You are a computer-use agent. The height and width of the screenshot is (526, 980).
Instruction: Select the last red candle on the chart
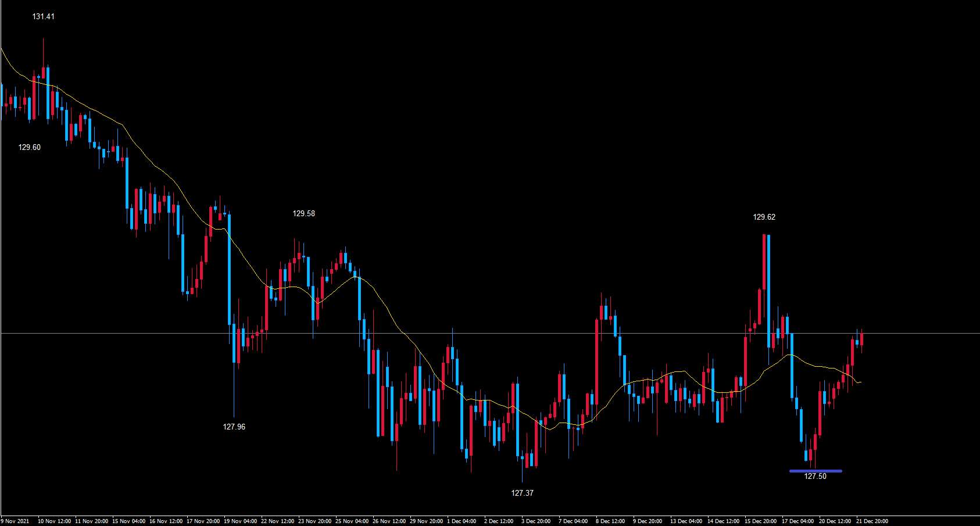[861, 338]
